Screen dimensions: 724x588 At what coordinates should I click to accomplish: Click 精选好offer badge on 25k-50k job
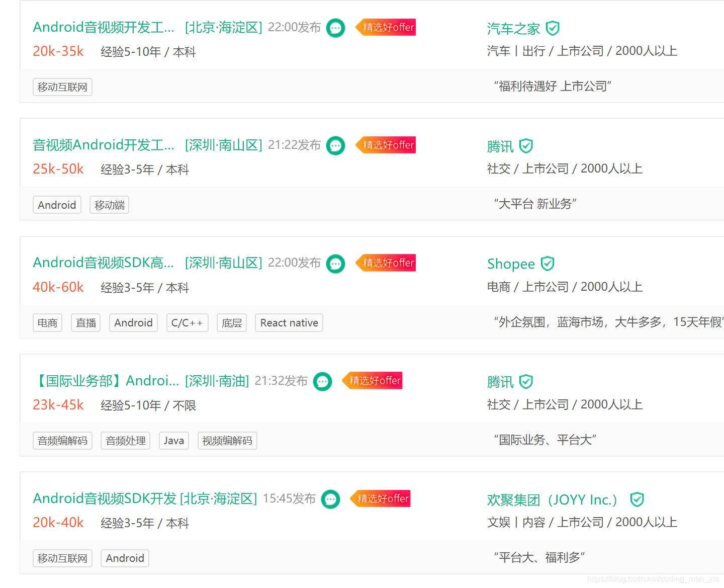(x=386, y=145)
